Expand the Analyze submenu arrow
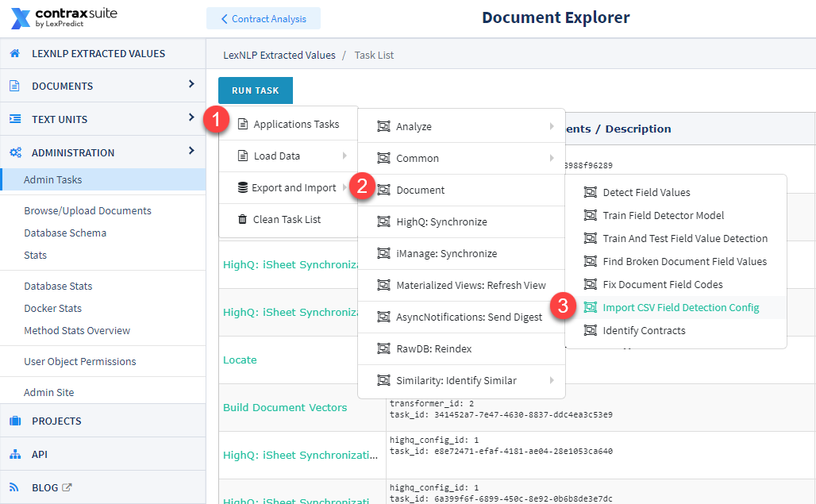 pos(552,126)
